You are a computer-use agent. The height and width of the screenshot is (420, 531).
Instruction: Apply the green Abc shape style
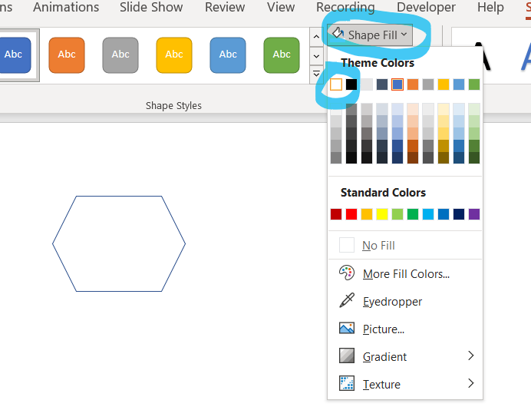click(x=282, y=54)
